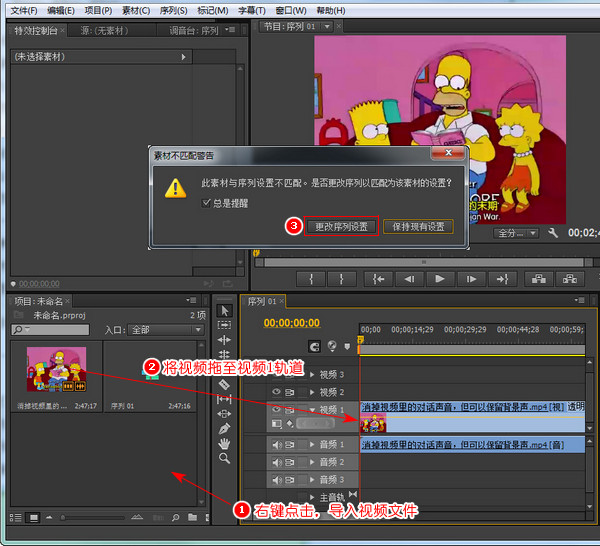Click Mark In point button

pos(311,279)
